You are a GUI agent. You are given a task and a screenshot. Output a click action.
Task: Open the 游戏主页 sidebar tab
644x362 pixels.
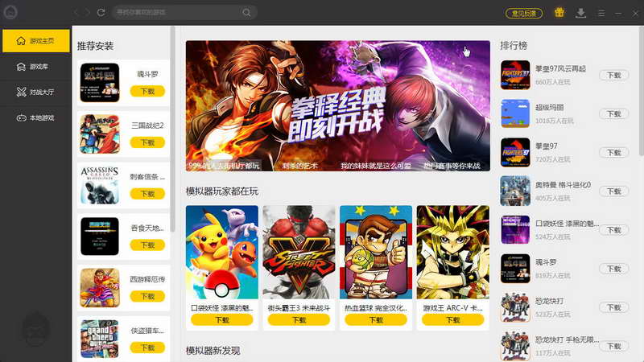(x=36, y=41)
